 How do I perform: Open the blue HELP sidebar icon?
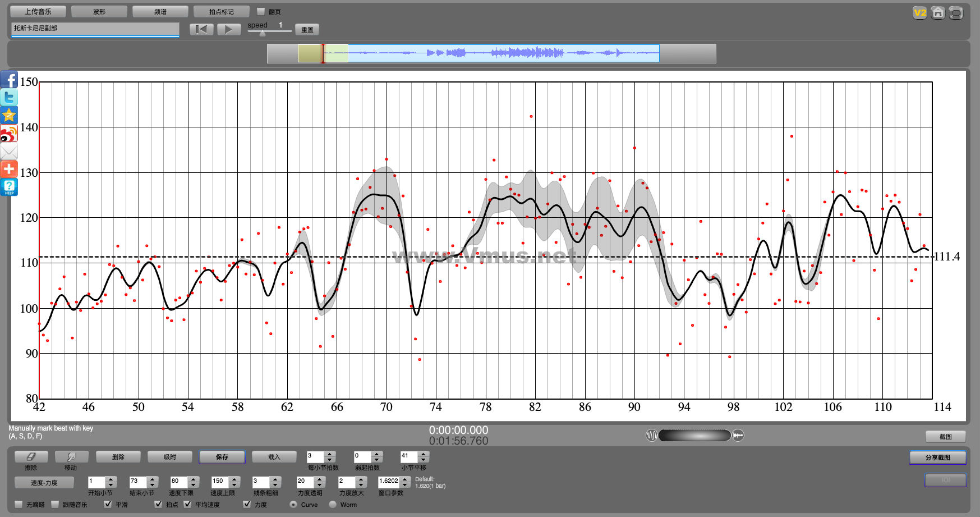(x=9, y=187)
